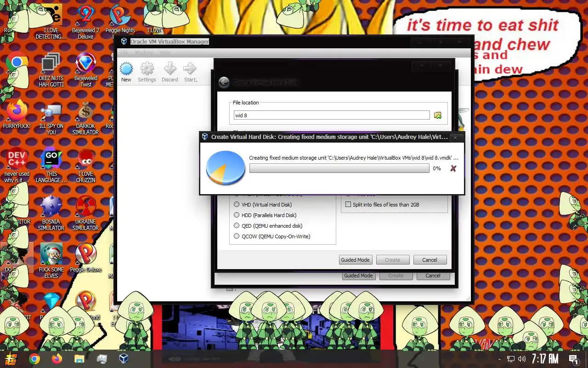Click Guided Mode in the rear hidden wizard
This screenshot has height=368, width=588.
(358, 276)
